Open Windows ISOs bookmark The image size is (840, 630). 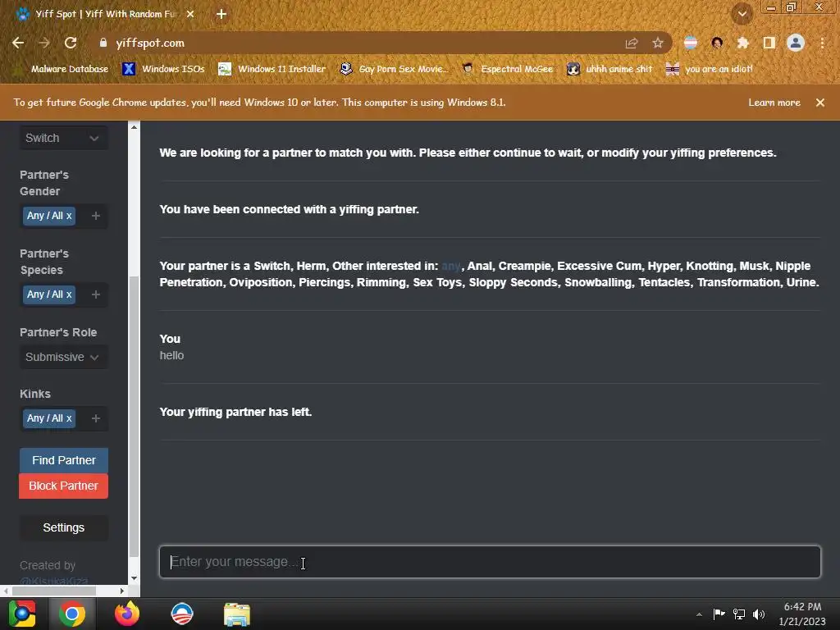[x=164, y=69]
